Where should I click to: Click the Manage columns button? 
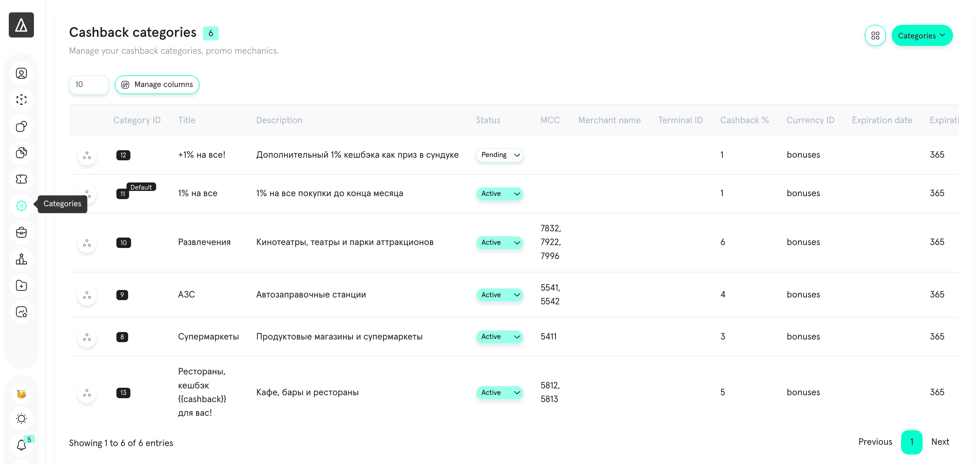click(x=157, y=84)
